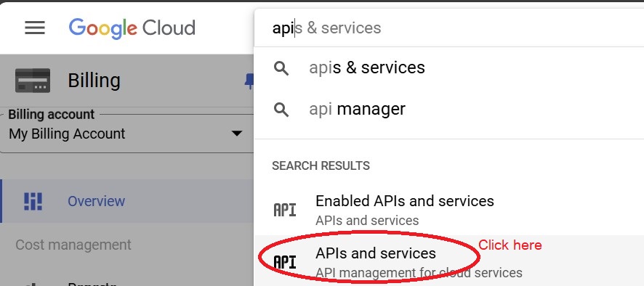Choose the 'api manager' search suggestion
Image resolution: width=644 pixels, height=286 pixels.
(449, 110)
